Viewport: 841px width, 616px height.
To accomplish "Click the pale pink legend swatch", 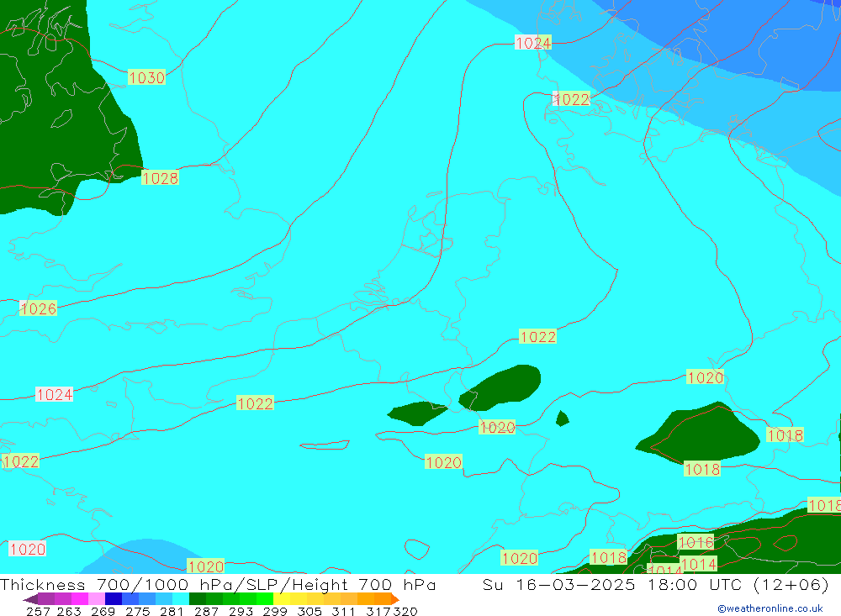I will [x=97, y=599].
